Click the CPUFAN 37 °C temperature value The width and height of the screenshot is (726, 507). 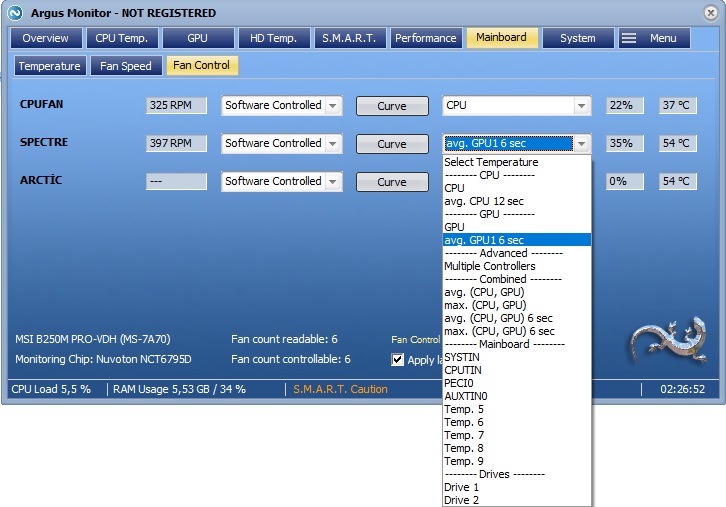(x=678, y=106)
